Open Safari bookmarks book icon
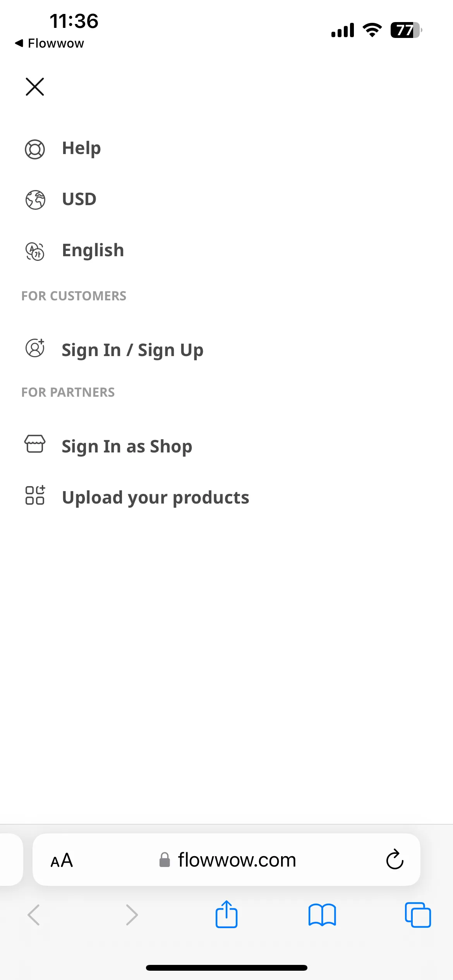 point(322,915)
